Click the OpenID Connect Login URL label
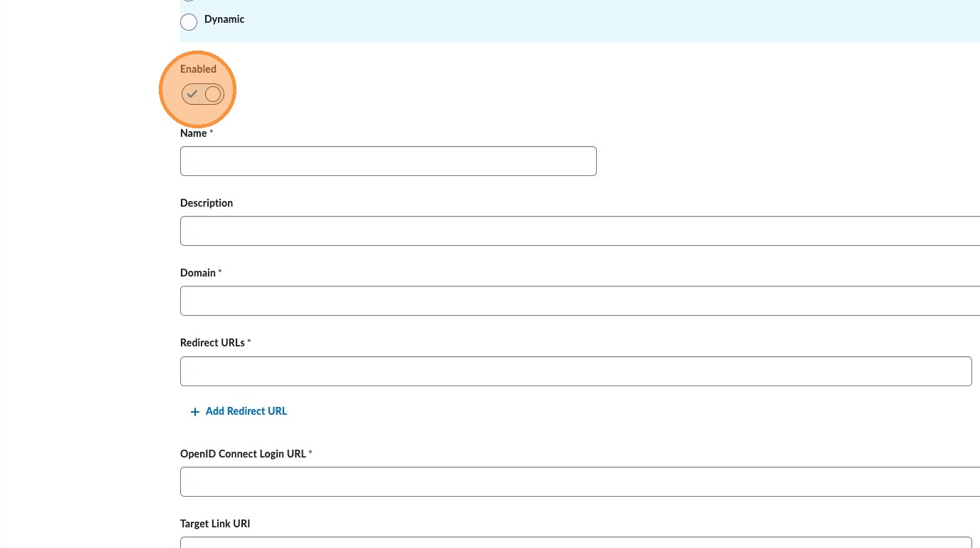The image size is (980, 548). (243, 454)
